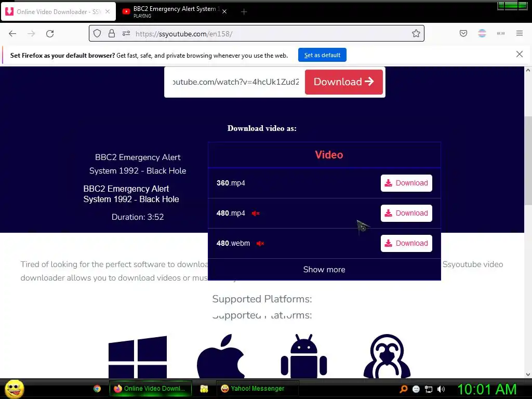Open the Firefox hamburger menu

pyautogui.click(x=520, y=33)
